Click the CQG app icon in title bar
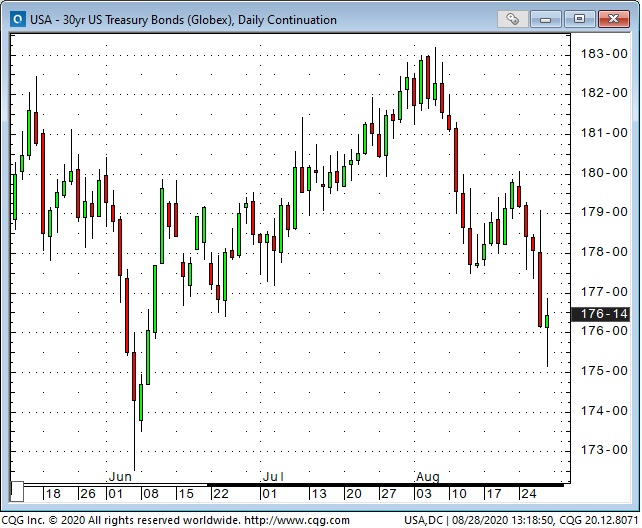This screenshot has height=528, width=642. 18,19
